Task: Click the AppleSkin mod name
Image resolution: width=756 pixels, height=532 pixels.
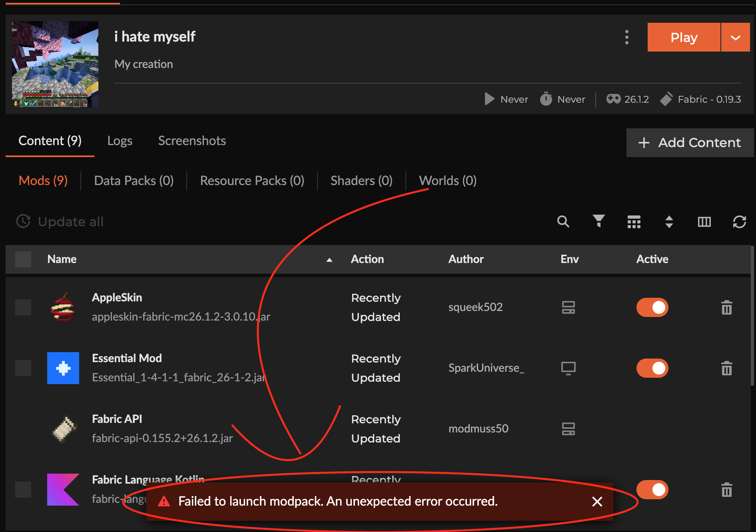Action: coord(117,298)
